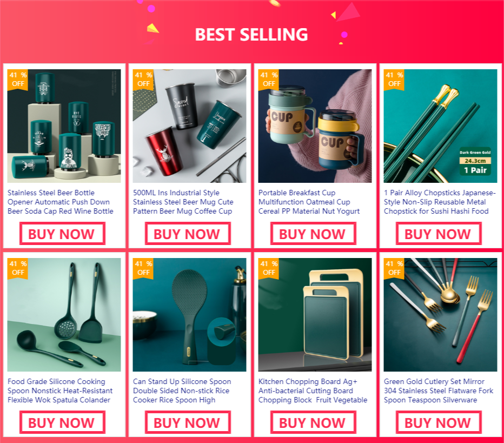Screen dimensions: 504x443
Task: Open the Kitchen Chopping Board title link
Action: pos(313,391)
